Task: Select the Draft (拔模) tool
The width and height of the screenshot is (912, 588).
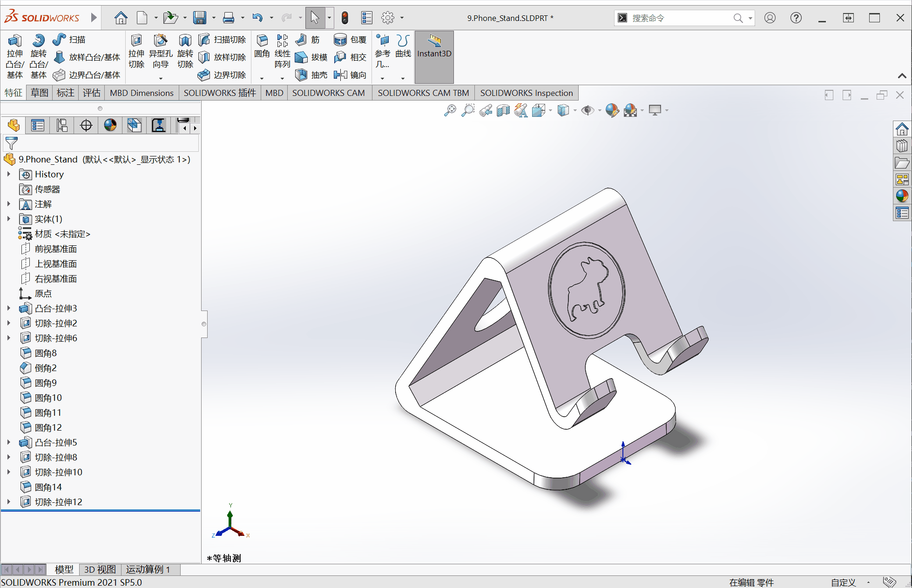Action: (311, 57)
